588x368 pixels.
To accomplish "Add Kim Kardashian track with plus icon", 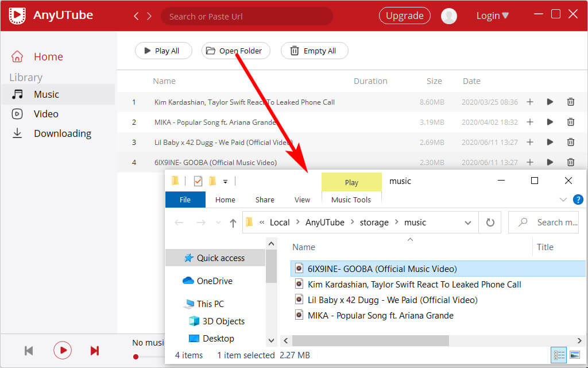I will pos(530,102).
